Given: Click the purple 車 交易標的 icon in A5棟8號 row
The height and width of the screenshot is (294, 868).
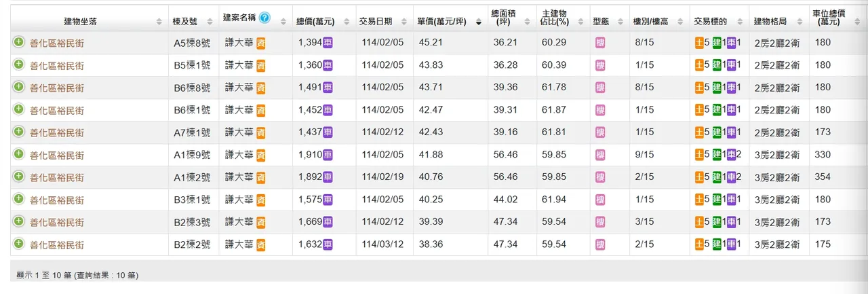Looking at the screenshot, I should tap(731, 43).
